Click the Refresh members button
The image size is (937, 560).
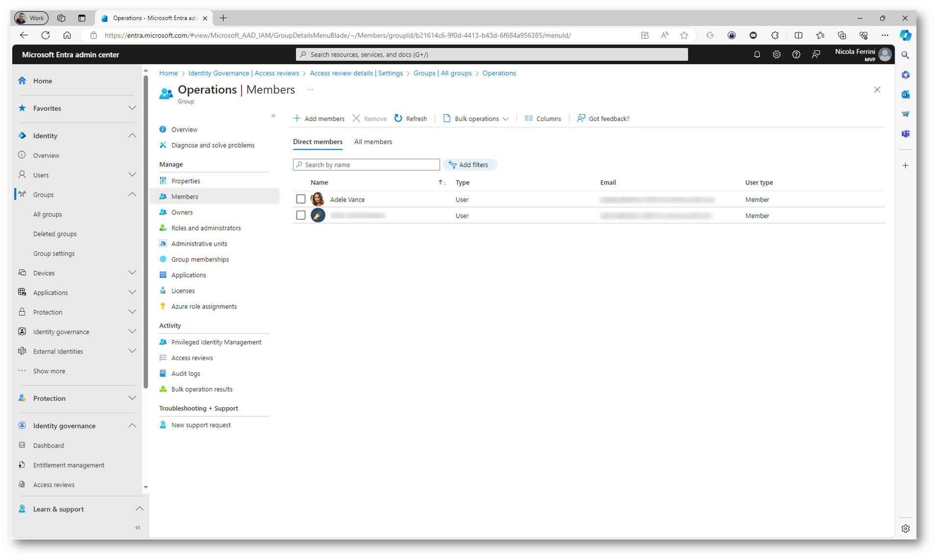[x=410, y=118]
